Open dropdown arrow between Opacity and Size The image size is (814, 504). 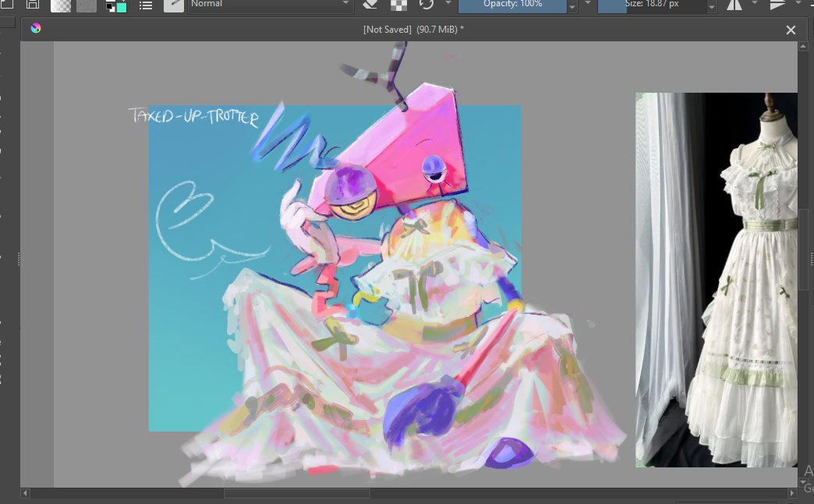click(588, 3)
